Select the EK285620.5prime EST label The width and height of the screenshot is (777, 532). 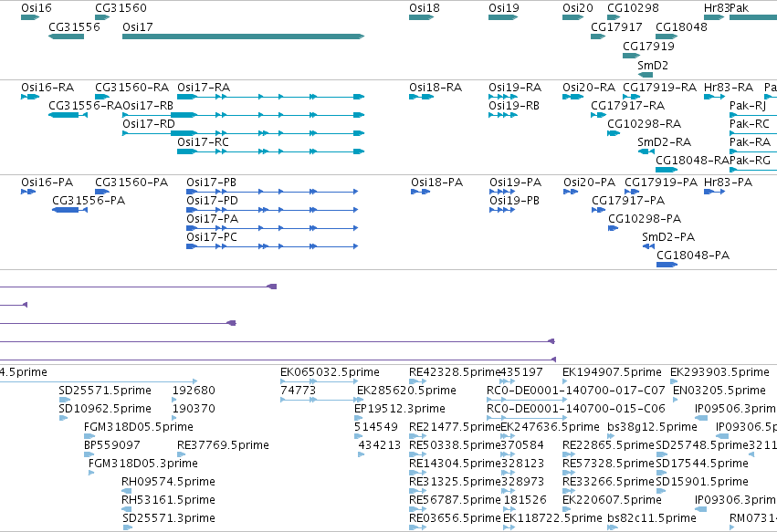click(x=407, y=391)
